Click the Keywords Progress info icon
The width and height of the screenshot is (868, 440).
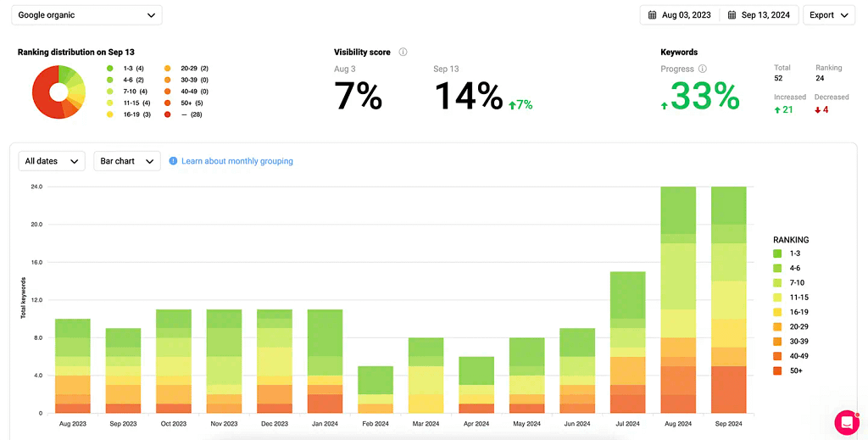pyautogui.click(x=703, y=69)
